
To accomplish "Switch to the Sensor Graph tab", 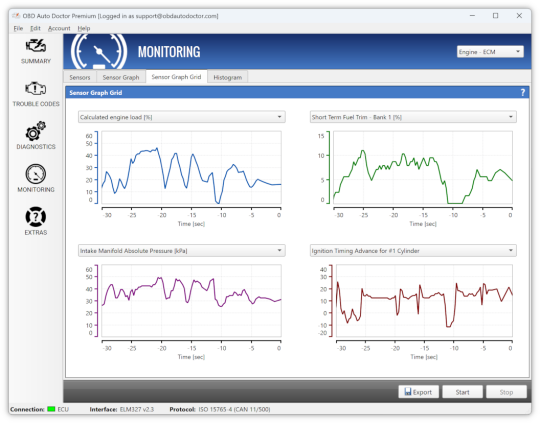I will pyautogui.click(x=121, y=78).
